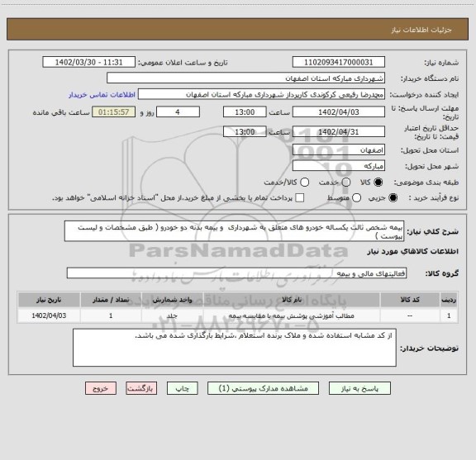Image resolution: width=476 pixels, height=460 pixels.
Task: Click the چاپ print button
Action: [x=182, y=388]
